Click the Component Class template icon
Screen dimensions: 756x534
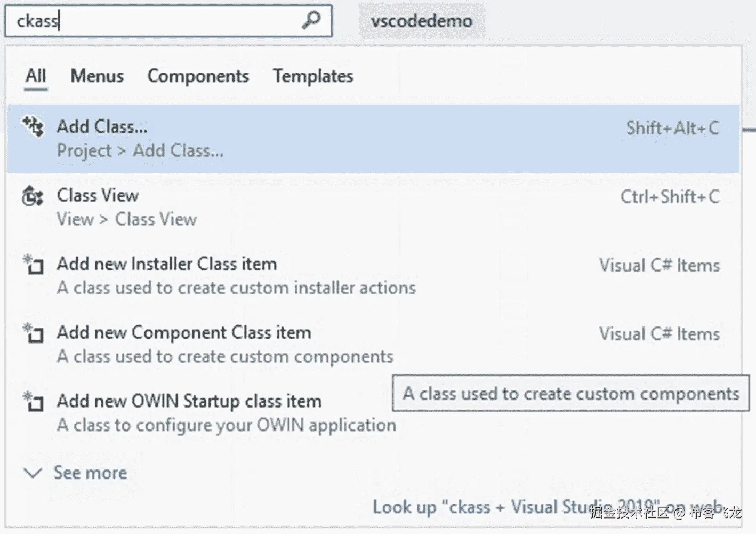[33, 333]
